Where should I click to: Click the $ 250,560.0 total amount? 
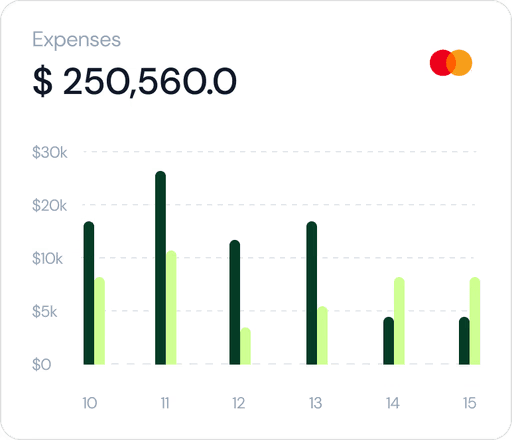pyautogui.click(x=135, y=81)
